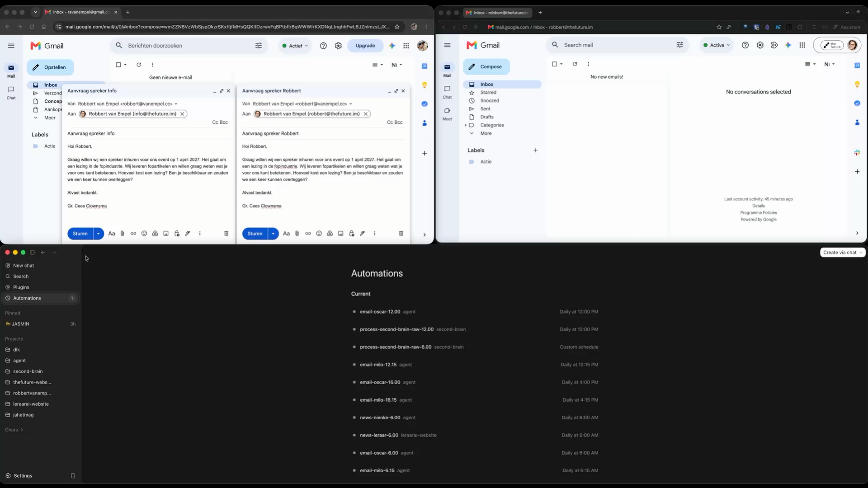Screen dimensions: 868x488
Task: Insert photo in 'Aanvraag spreker Robbert' compose
Action: pos(340,234)
